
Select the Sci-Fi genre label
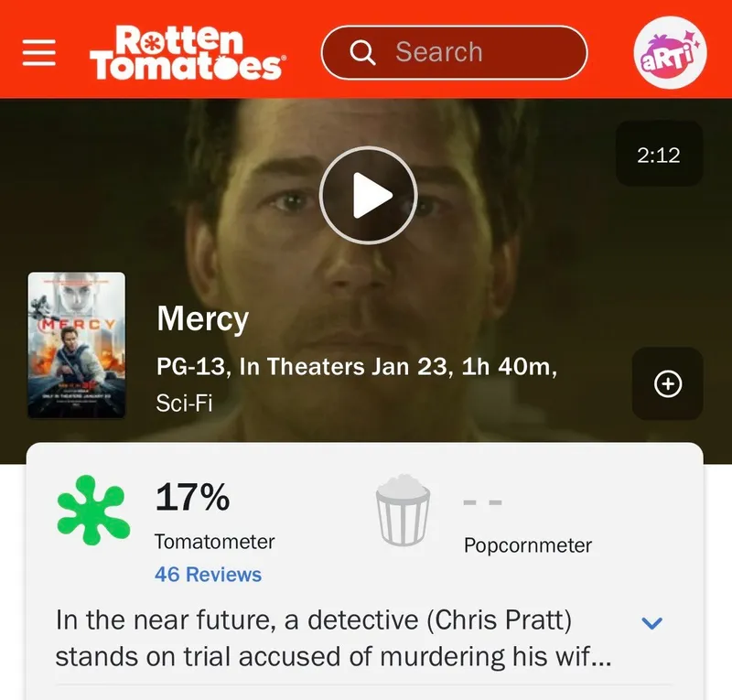184,403
